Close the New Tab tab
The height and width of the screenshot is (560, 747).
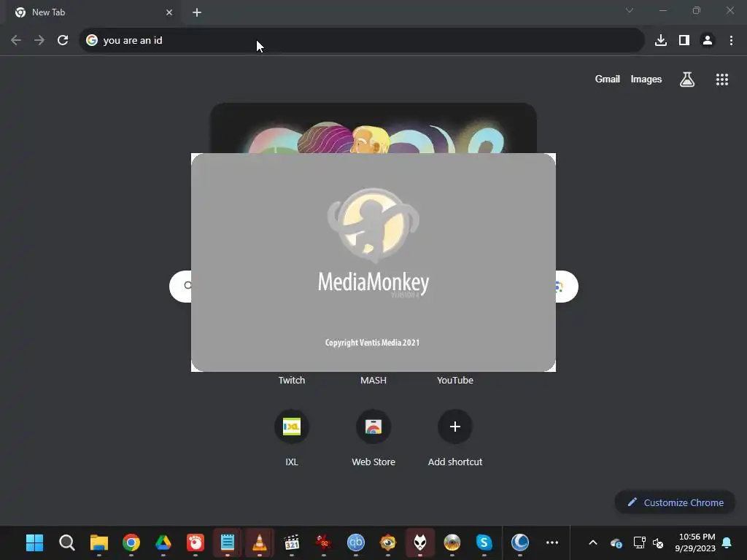(169, 12)
